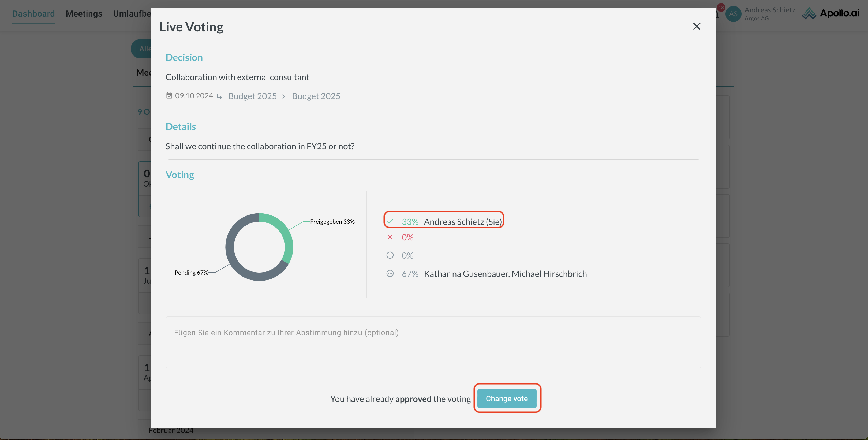Click the red rejected X icon
Image resolution: width=868 pixels, height=440 pixels.
[390, 237]
